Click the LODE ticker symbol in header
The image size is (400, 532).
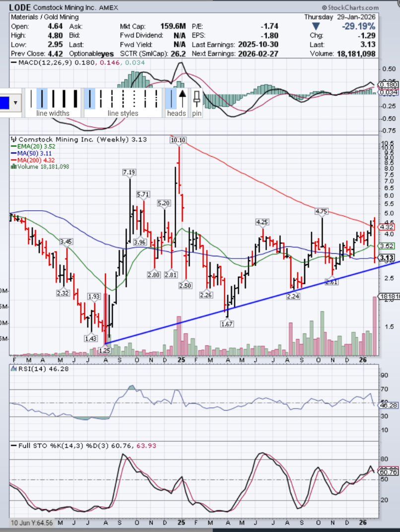tap(20, 7)
